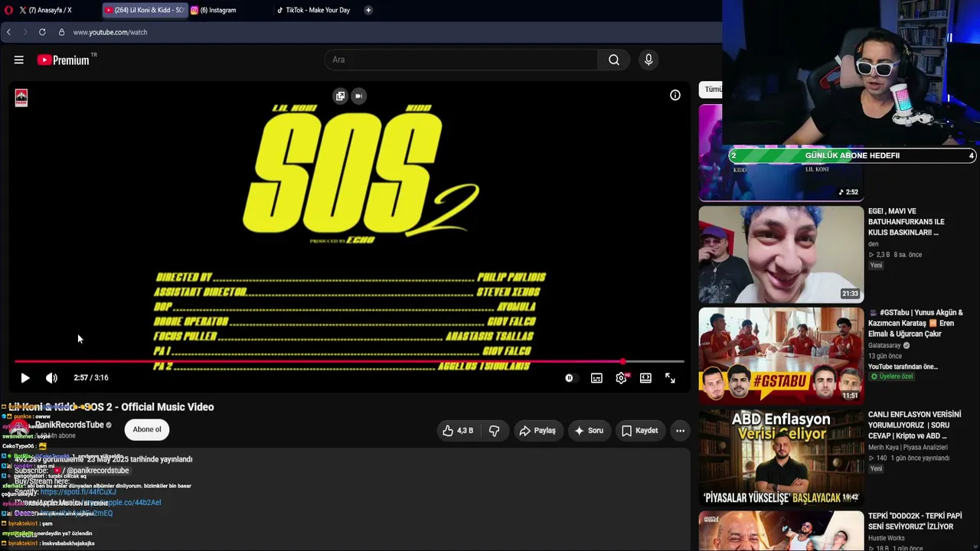Open '#GSTabu | Yunus Akgün' video title
The width and height of the screenshot is (980, 551).
[916, 323]
